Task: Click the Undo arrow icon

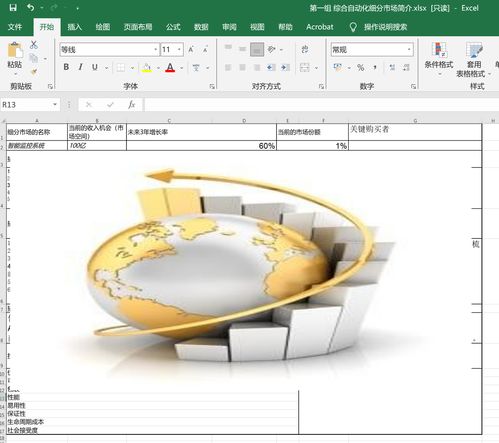Action: [31, 7]
